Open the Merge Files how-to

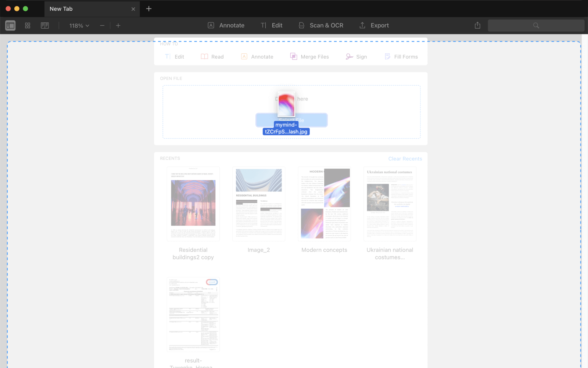309,57
